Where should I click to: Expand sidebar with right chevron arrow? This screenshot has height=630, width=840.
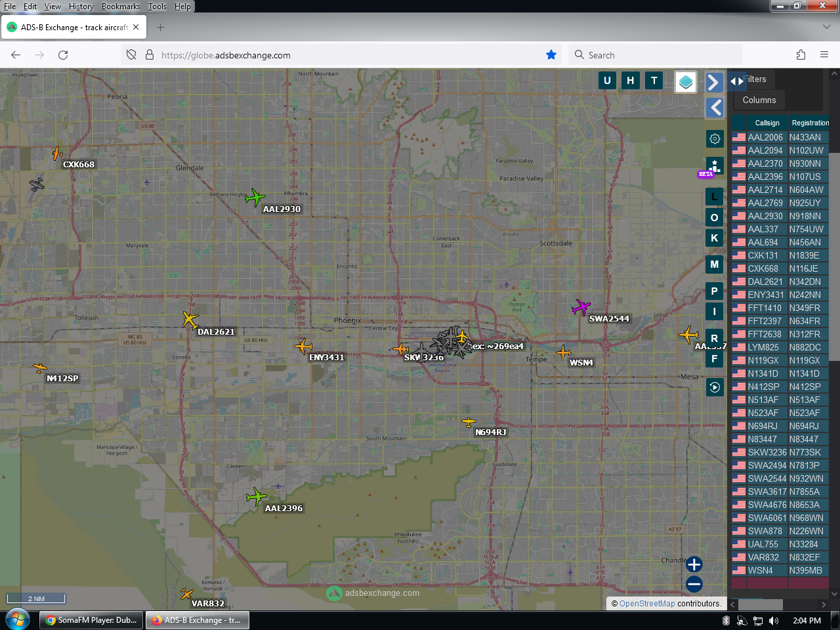coord(715,82)
